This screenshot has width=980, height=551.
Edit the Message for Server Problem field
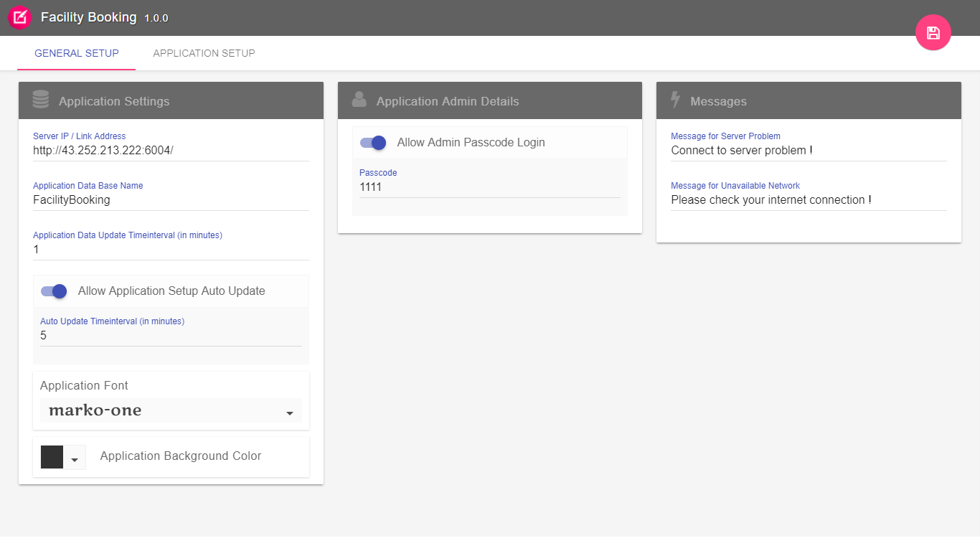click(x=809, y=151)
